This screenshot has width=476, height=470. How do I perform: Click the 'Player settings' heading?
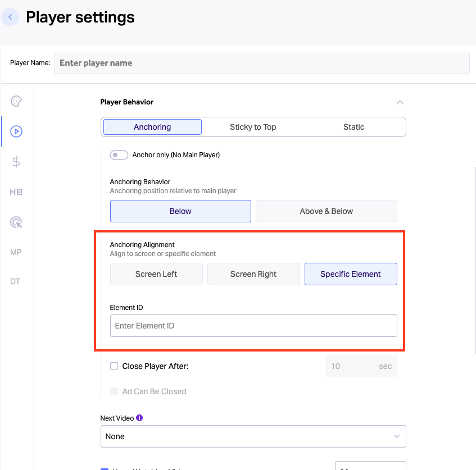click(x=80, y=17)
